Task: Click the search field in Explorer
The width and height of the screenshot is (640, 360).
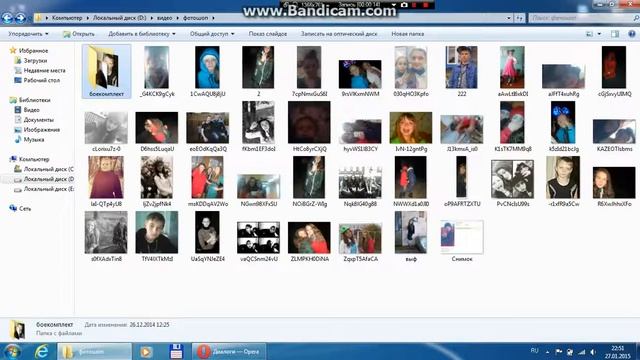Action: (x=583, y=18)
